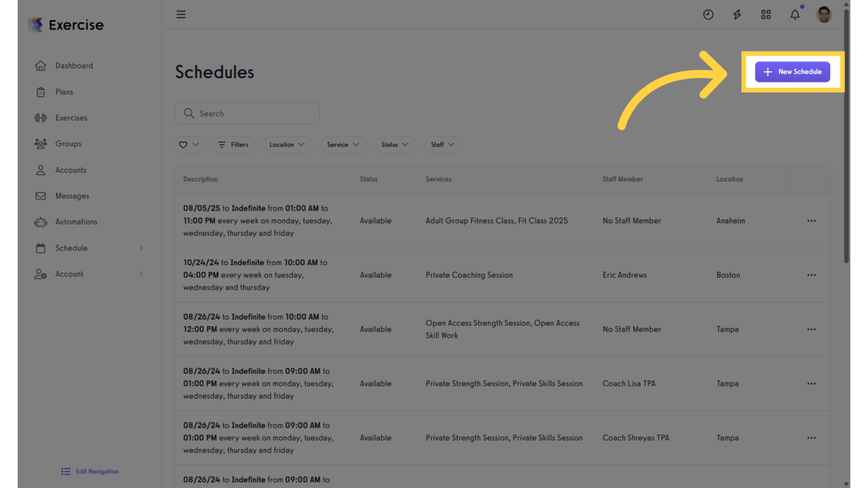Toggle the favorites heart filter
The width and height of the screenshot is (868, 488).
click(189, 144)
